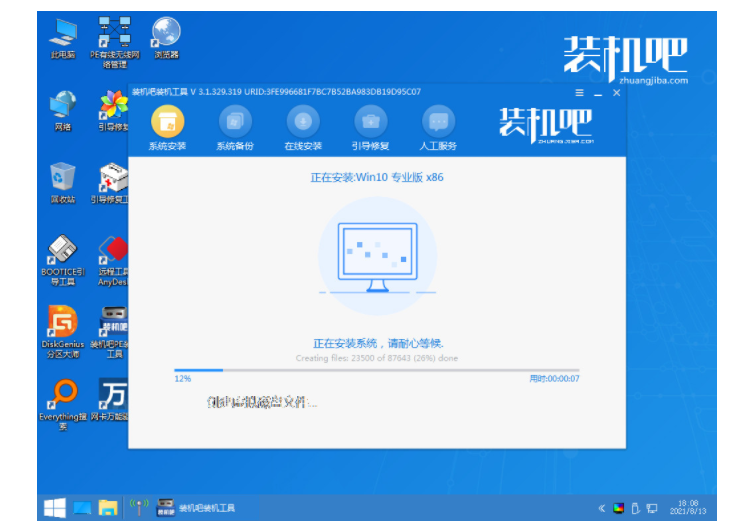Image resolution: width=734 pixels, height=529 pixels.
Task: Minimize the 装机吧 installer window
Action: pos(598,93)
